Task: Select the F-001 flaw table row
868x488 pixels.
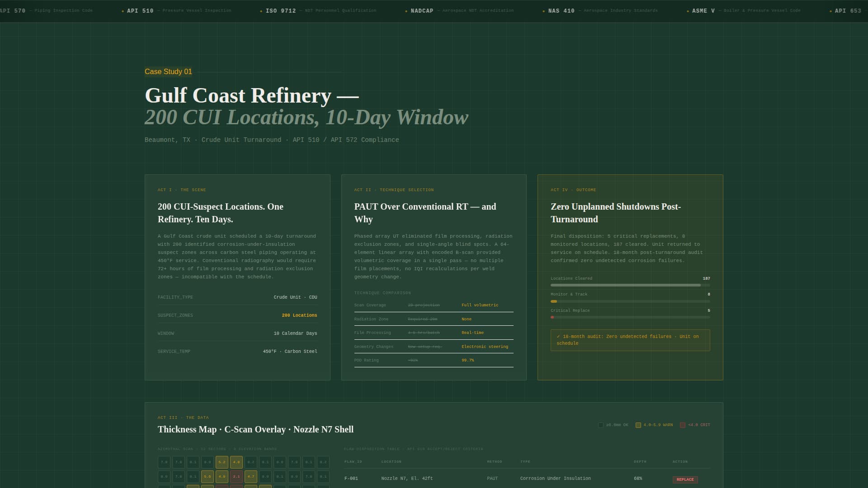Action: pyautogui.click(x=497, y=478)
